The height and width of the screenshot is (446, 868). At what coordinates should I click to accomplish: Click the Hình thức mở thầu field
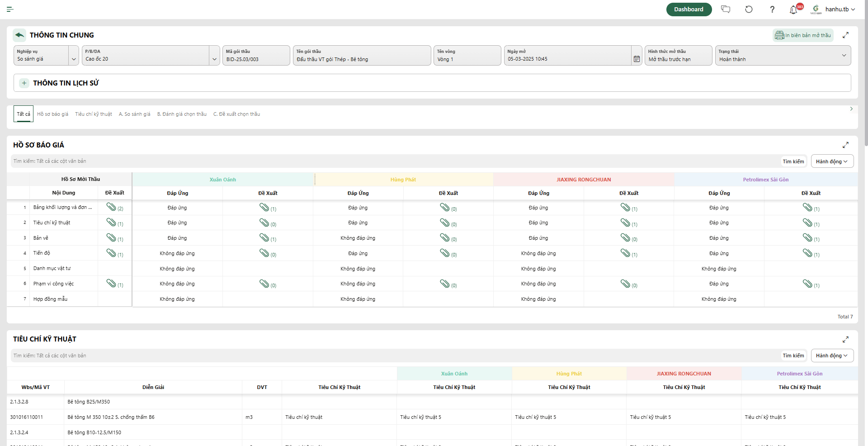pos(678,55)
